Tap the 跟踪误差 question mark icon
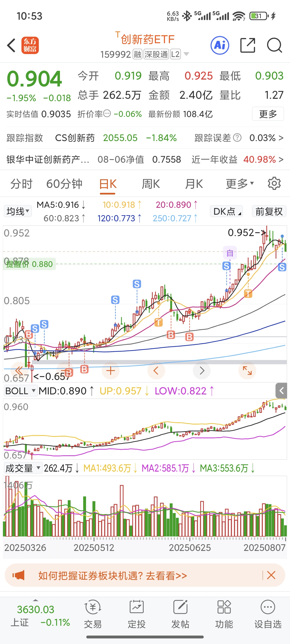The height and width of the screenshot is (644, 290). pyautogui.click(x=237, y=137)
